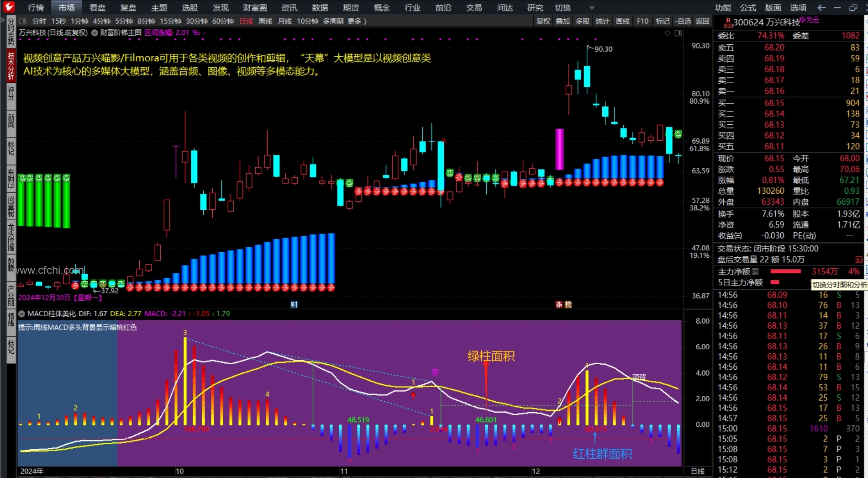
Task: Open the 选股 menu
Action: pos(189,7)
